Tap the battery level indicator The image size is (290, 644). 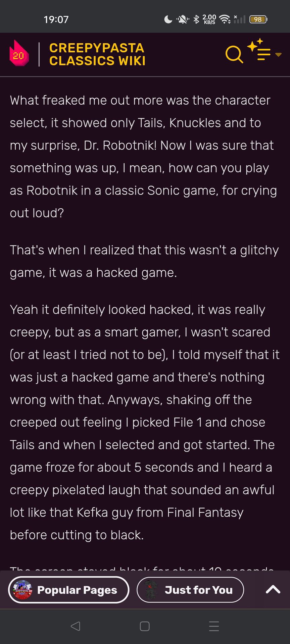coord(258,19)
